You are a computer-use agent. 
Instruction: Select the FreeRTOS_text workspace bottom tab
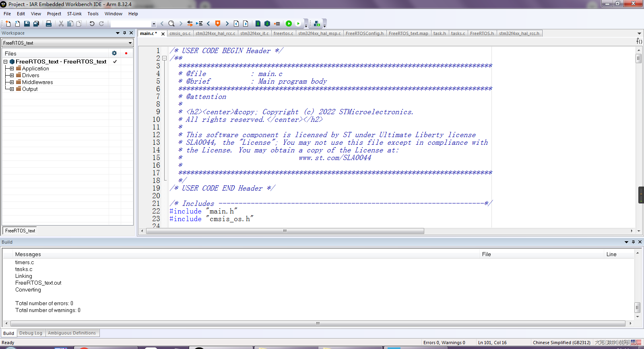coord(20,231)
